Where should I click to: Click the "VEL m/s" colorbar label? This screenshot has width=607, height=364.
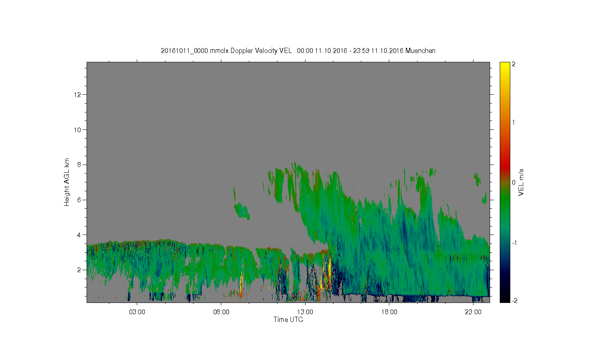[521, 182]
